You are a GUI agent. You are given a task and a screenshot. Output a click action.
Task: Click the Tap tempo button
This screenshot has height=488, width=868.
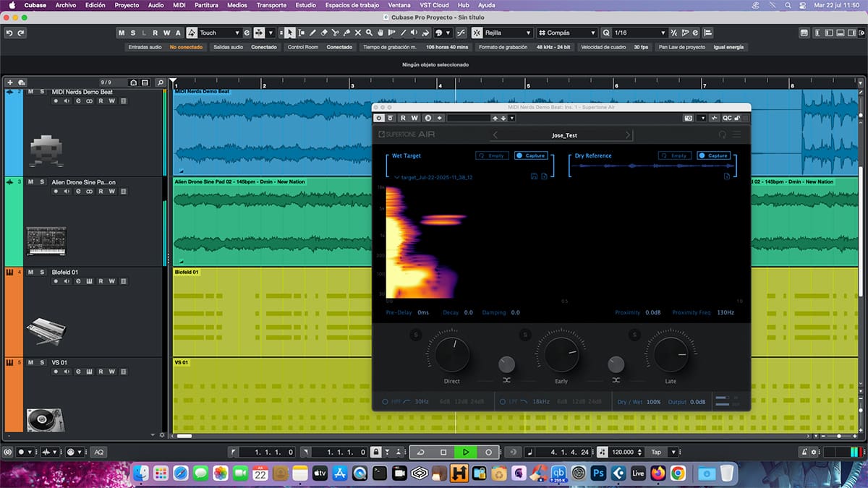coord(656,452)
